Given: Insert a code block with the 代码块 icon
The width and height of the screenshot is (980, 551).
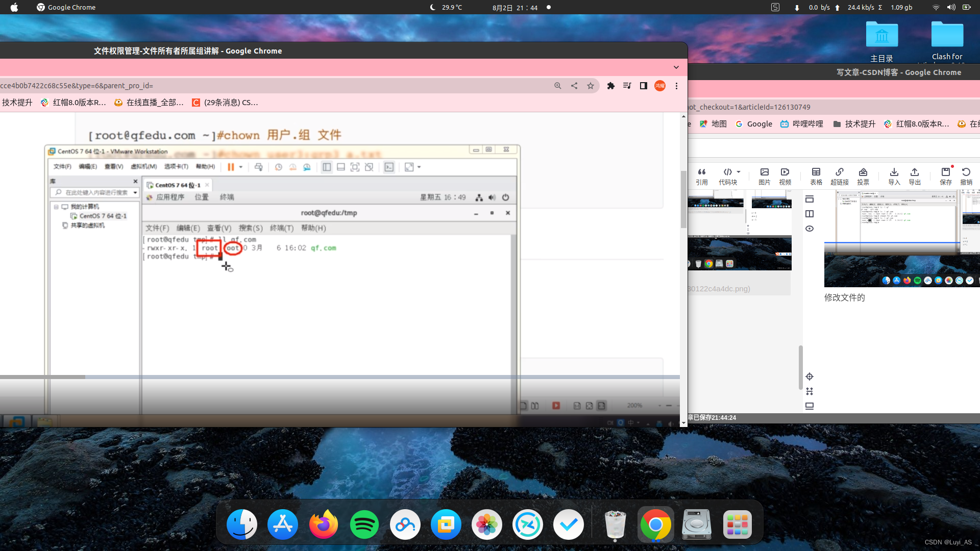Looking at the screenshot, I should click(728, 177).
